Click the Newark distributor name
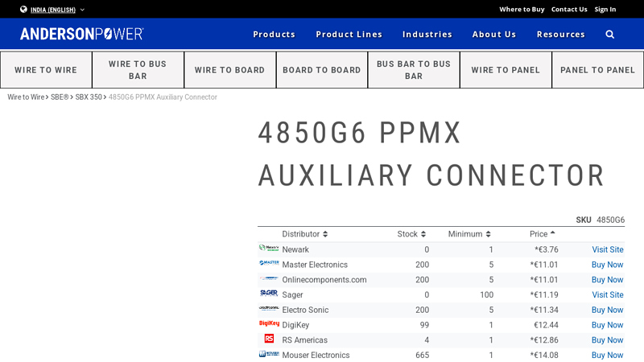The height and width of the screenshot is (362, 644). click(x=295, y=249)
